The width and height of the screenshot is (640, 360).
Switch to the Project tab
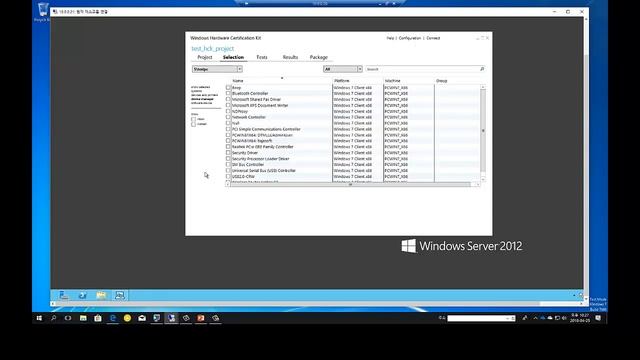(x=204, y=57)
